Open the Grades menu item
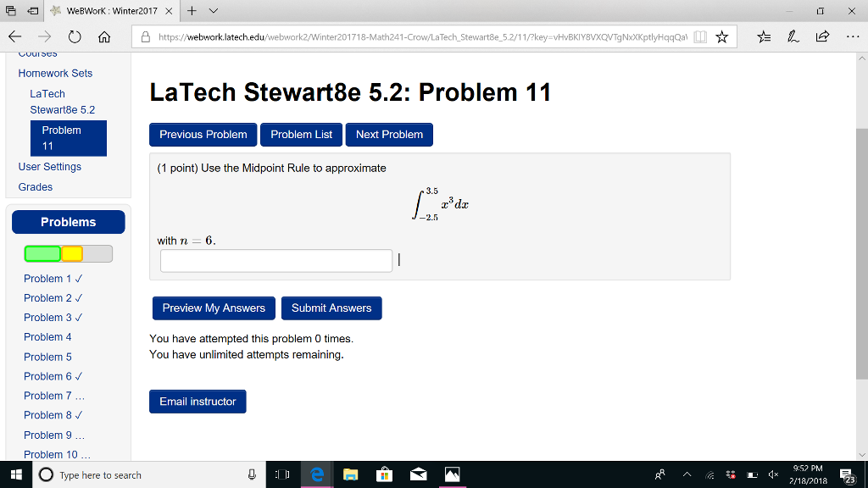Image resolution: width=868 pixels, height=488 pixels. tap(36, 186)
